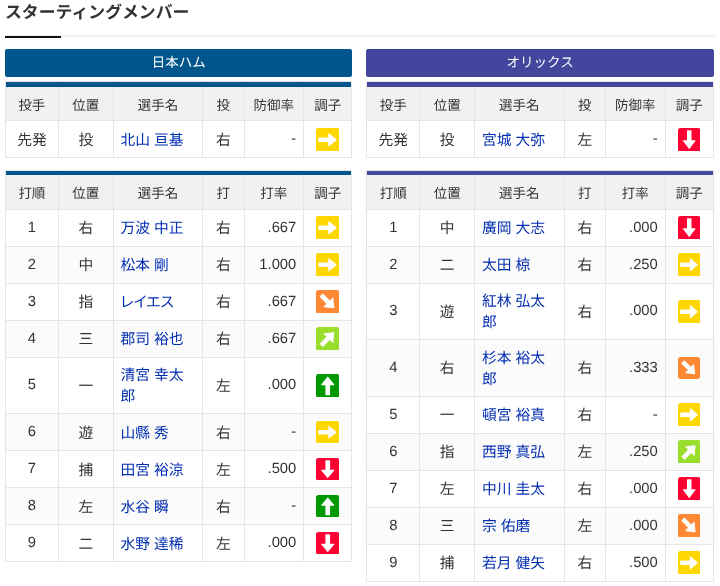Open 若月 健矢 player link
The width and height of the screenshot is (720, 586).
[513, 563]
